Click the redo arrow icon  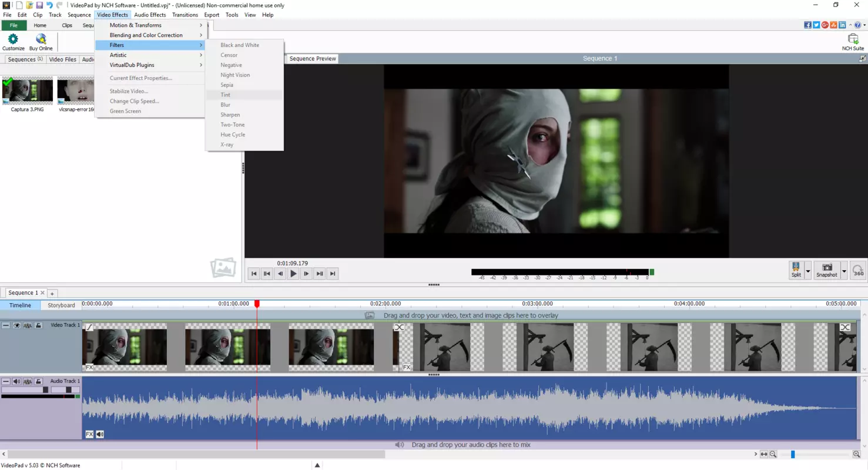point(59,5)
